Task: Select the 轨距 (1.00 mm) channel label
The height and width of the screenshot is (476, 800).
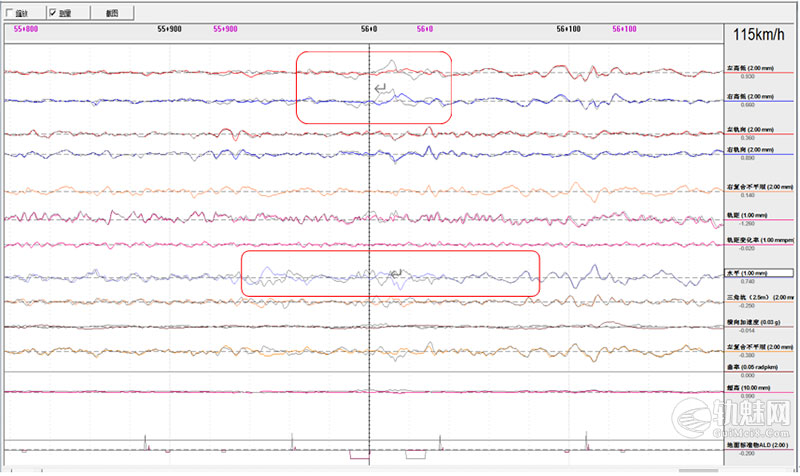Action: [x=747, y=215]
